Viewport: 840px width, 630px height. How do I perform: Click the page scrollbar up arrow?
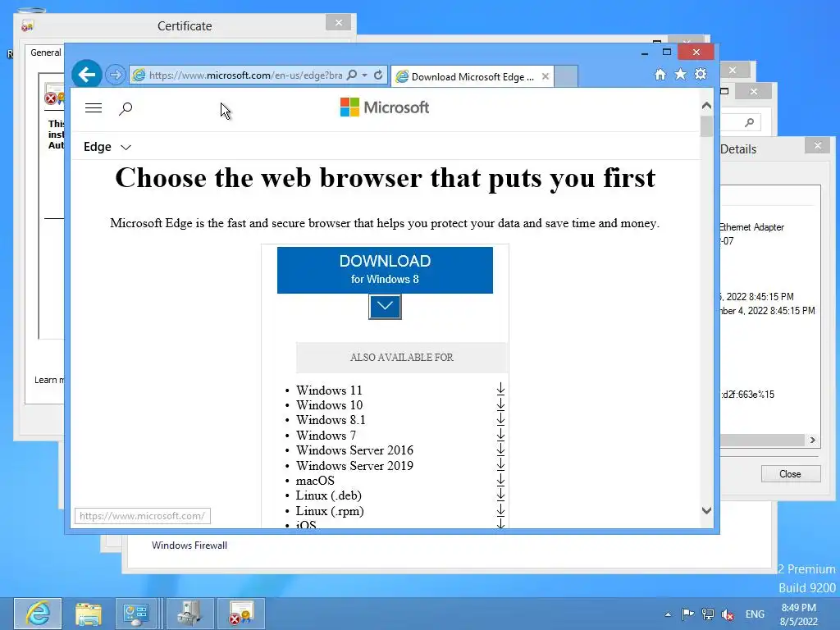[x=706, y=106]
